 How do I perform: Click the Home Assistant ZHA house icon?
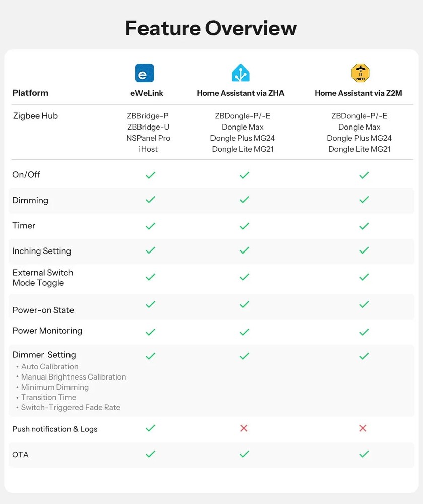pyautogui.click(x=240, y=73)
